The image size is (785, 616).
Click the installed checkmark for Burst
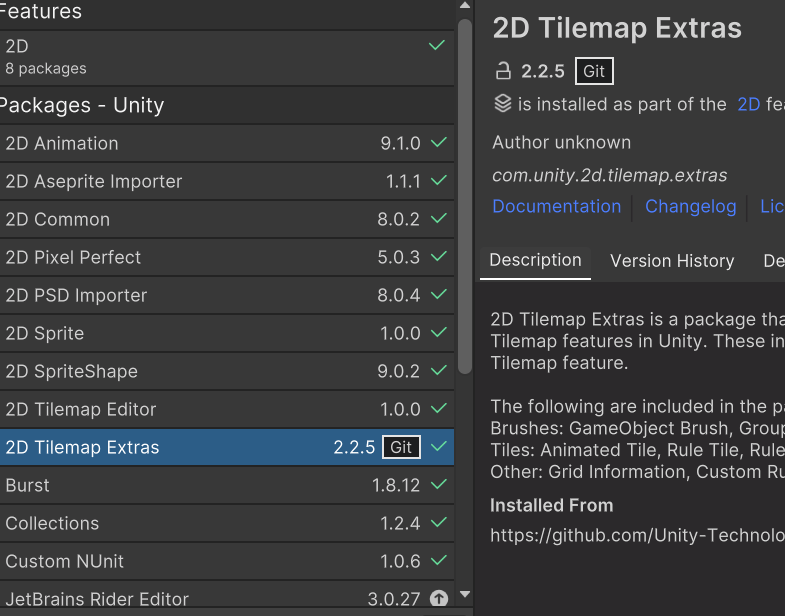coord(439,484)
